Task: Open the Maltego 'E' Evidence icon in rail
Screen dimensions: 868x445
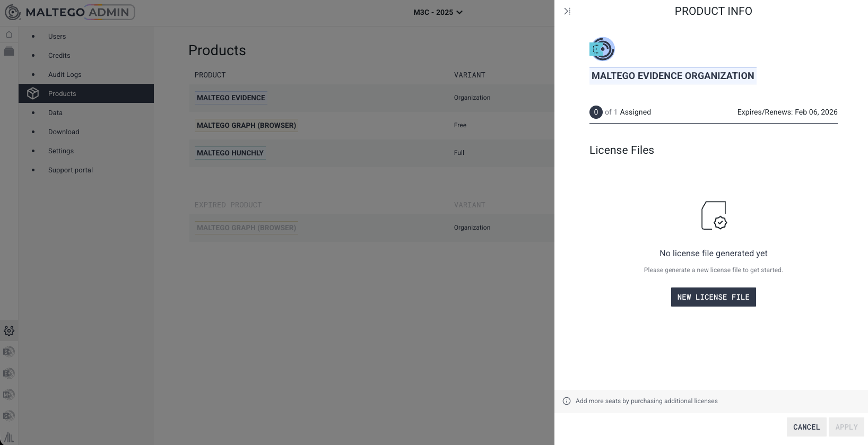Action: [9, 373]
